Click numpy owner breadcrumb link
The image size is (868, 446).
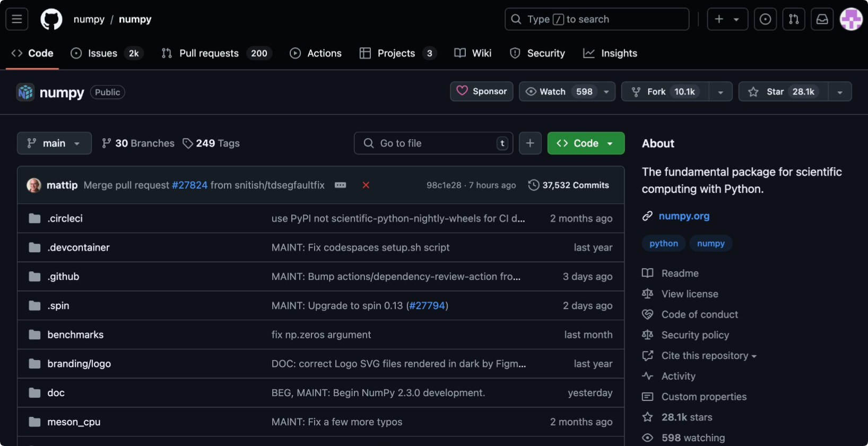[x=89, y=19]
